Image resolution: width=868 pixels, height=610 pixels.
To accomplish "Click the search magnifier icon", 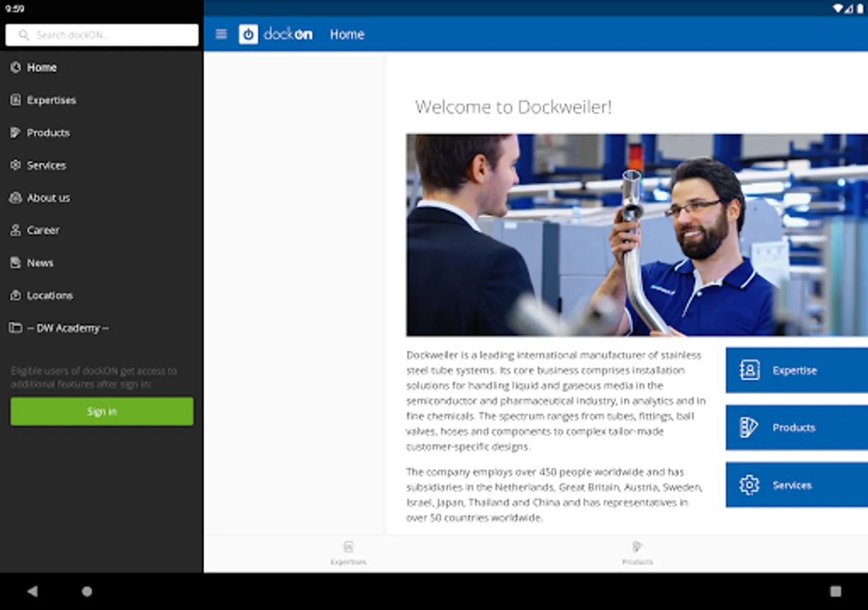I will point(24,35).
